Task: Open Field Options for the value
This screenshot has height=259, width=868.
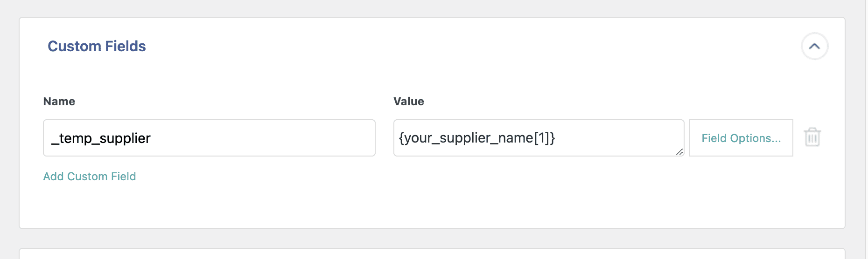Action: click(x=741, y=138)
